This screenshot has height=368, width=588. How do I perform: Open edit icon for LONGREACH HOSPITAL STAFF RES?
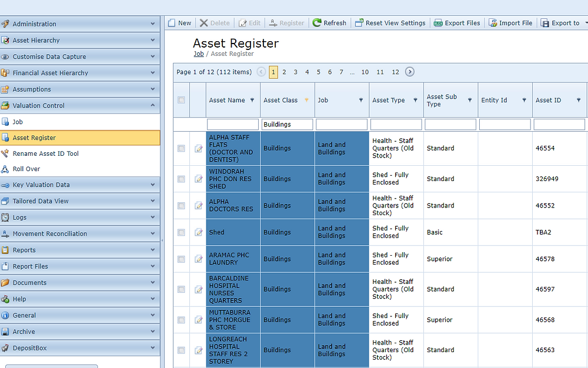(198, 350)
